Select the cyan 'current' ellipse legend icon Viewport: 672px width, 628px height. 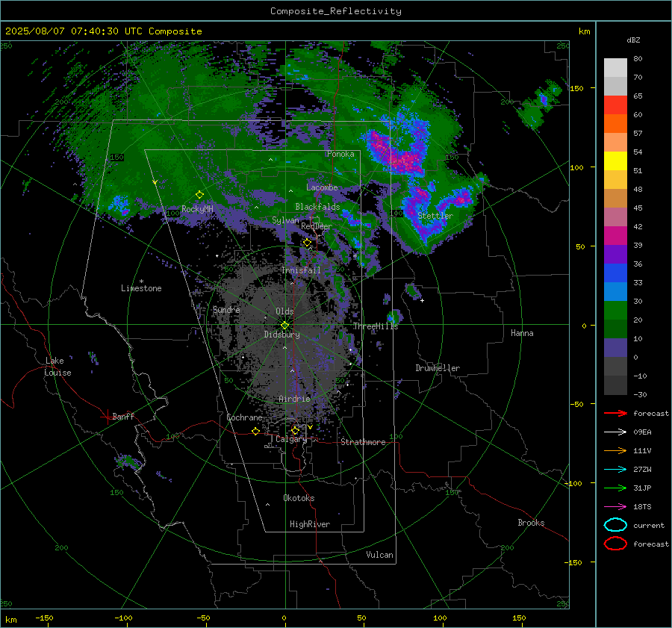(x=615, y=525)
